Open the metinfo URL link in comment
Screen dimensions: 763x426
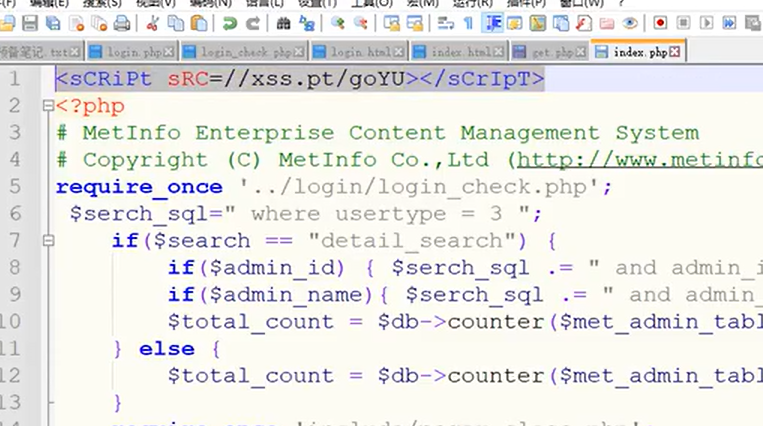coord(639,160)
